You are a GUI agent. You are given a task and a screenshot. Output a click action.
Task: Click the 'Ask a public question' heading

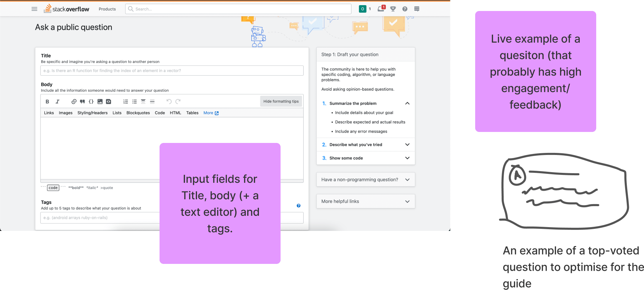[x=74, y=27]
